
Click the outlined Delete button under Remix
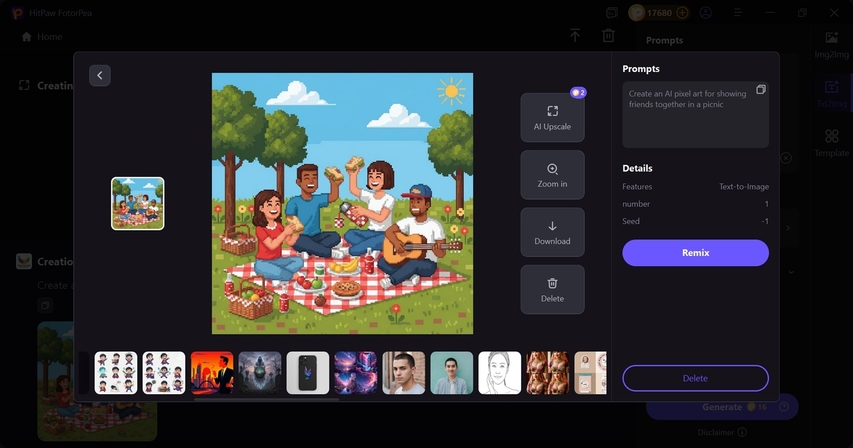[695, 378]
